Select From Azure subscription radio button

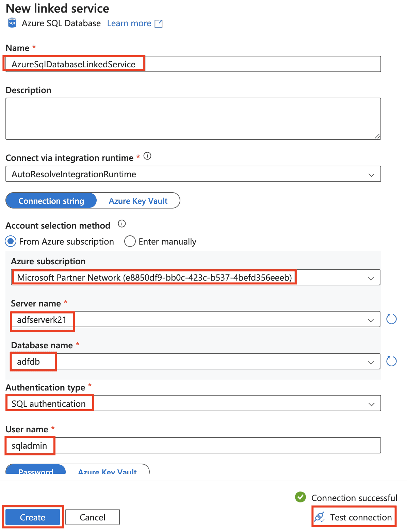(11, 242)
